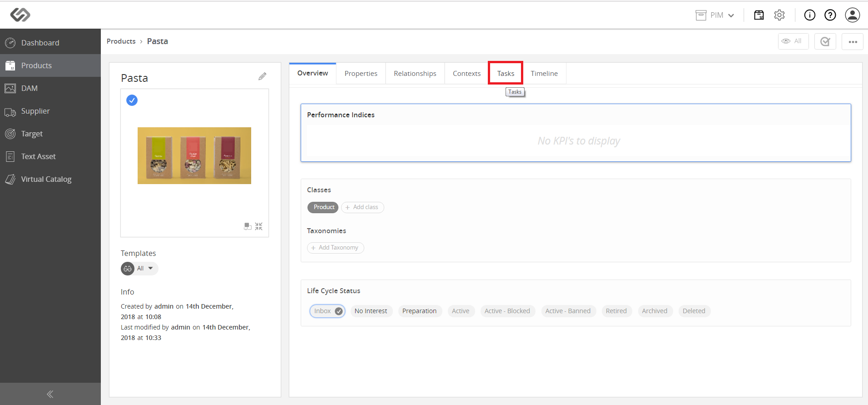Click the info circle icon
This screenshot has height=405, width=868.
click(810, 15)
